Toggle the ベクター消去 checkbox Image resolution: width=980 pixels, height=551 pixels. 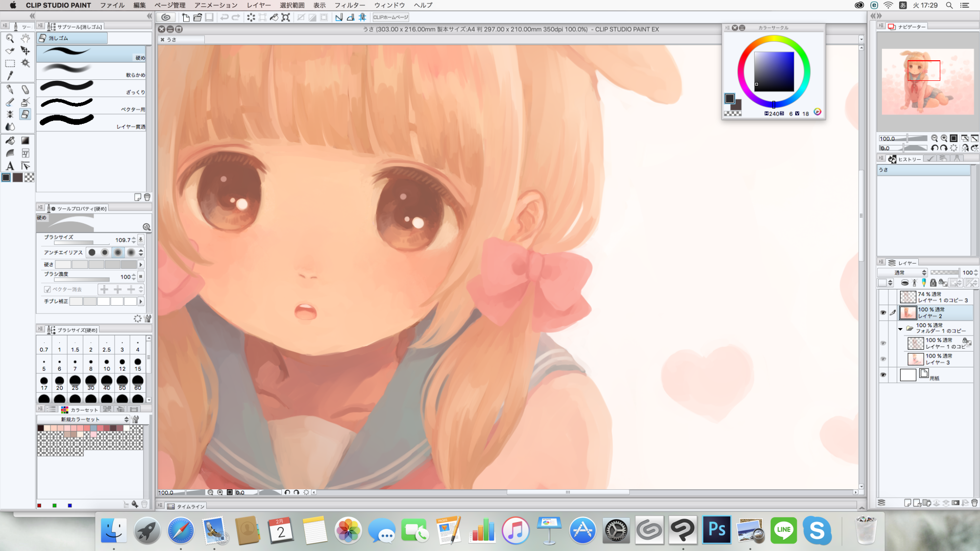[x=48, y=289]
